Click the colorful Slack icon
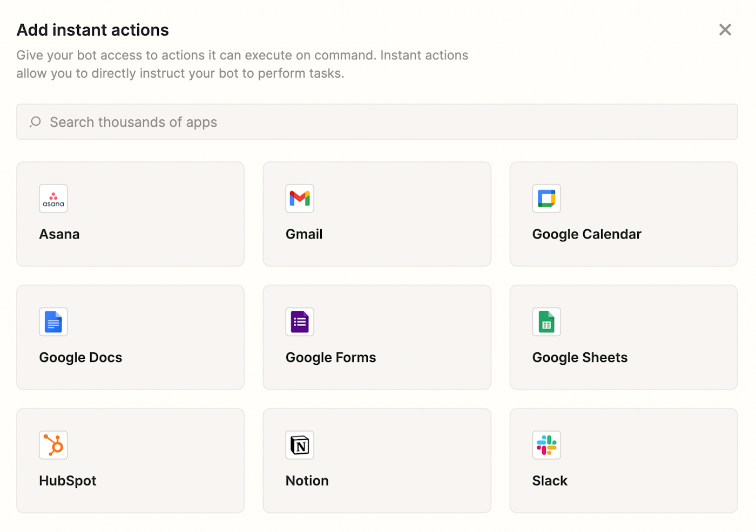 (x=546, y=445)
